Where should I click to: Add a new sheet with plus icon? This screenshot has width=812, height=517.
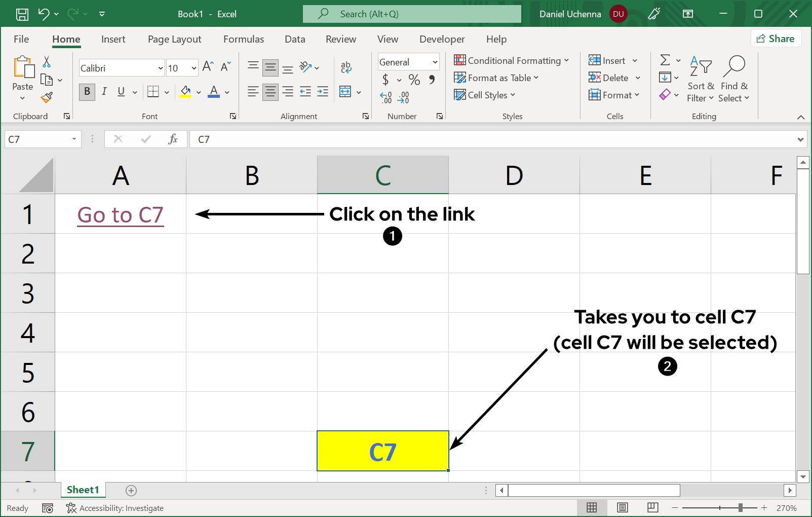[131, 490]
